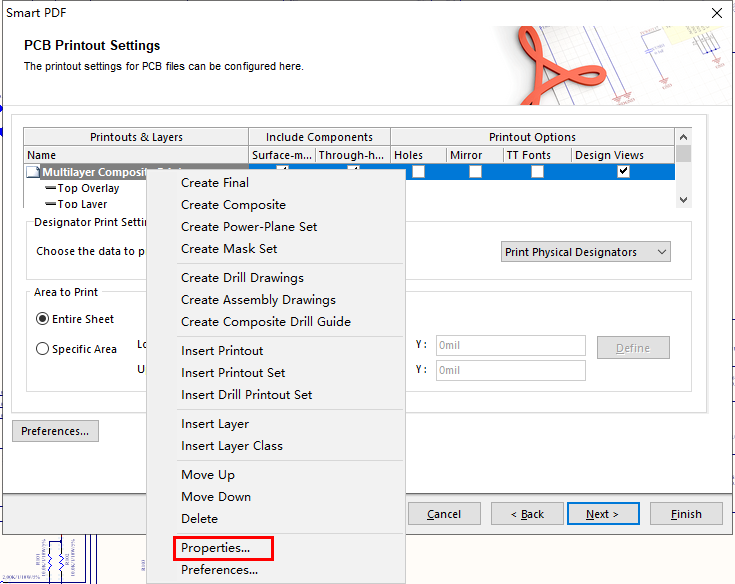Click the Through-h... column header
Viewport: 735px width, 584px height.
(x=353, y=155)
